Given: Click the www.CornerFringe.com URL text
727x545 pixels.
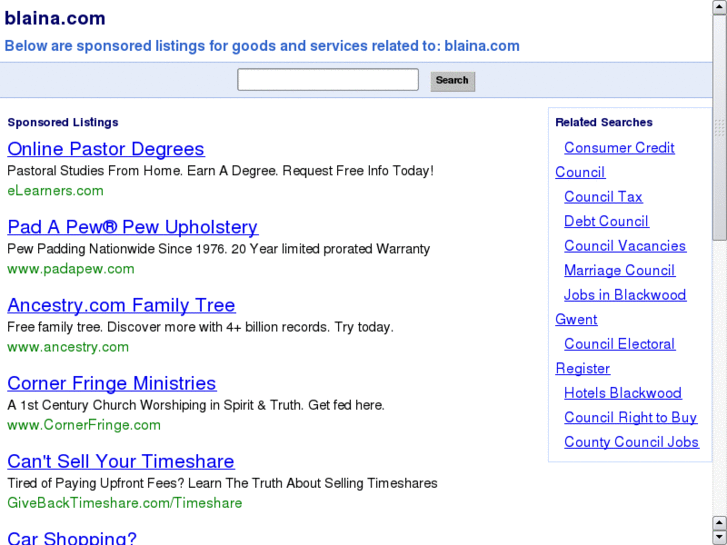Looking at the screenshot, I should [x=84, y=425].
